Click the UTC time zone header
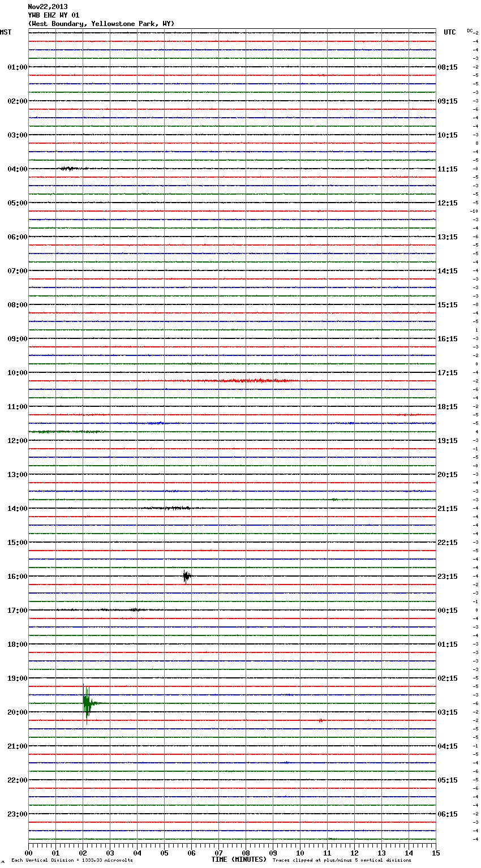The height and width of the screenshot is (868, 481). (x=450, y=32)
